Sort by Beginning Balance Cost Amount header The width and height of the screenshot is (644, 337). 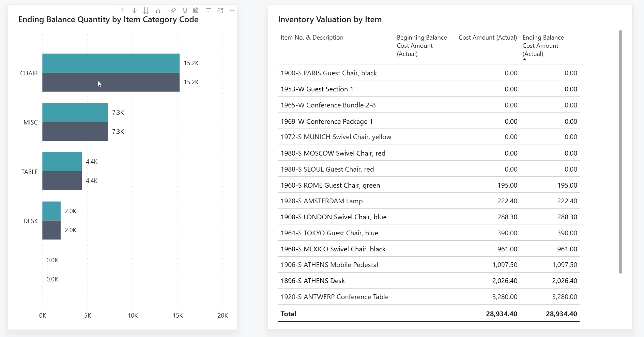tap(421, 46)
